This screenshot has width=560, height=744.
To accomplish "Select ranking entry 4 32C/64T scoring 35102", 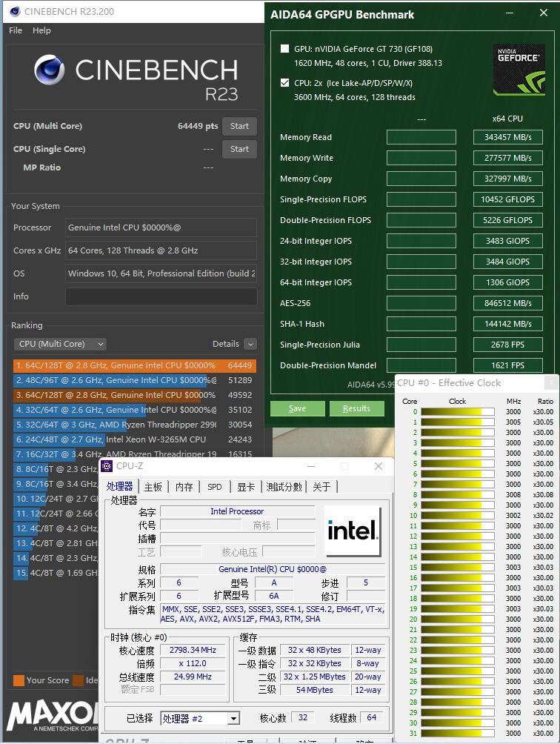I will tap(135, 410).
